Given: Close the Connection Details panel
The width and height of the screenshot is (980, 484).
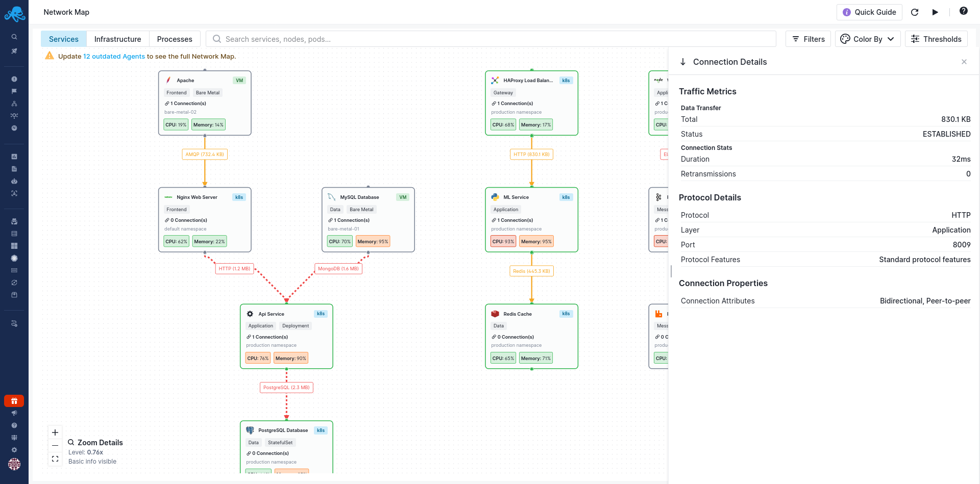Looking at the screenshot, I should point(964,62).
